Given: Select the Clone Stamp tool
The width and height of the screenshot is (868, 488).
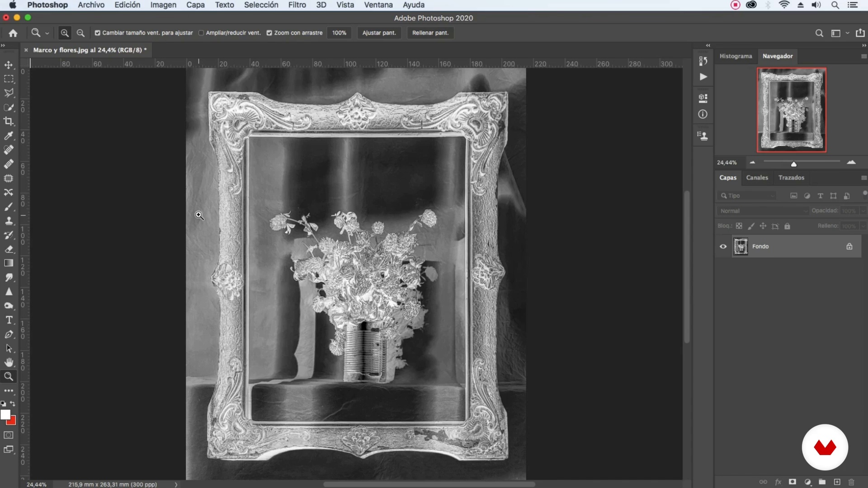Looking at the screenshot, I should click(9, 221).
